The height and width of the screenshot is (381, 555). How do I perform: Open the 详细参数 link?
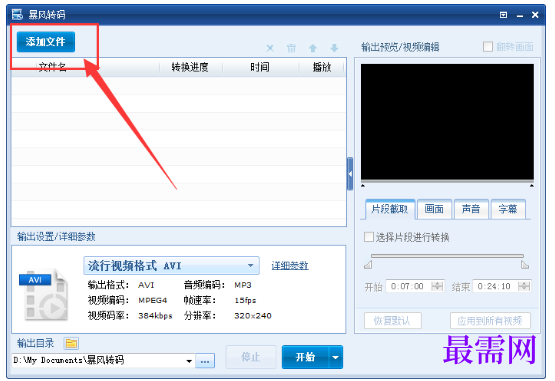290,266
